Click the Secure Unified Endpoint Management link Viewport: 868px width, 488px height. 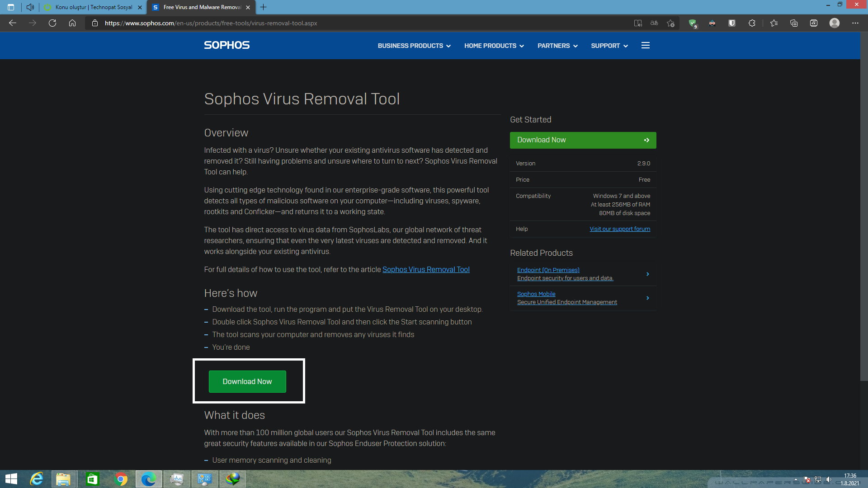(567, 302)
